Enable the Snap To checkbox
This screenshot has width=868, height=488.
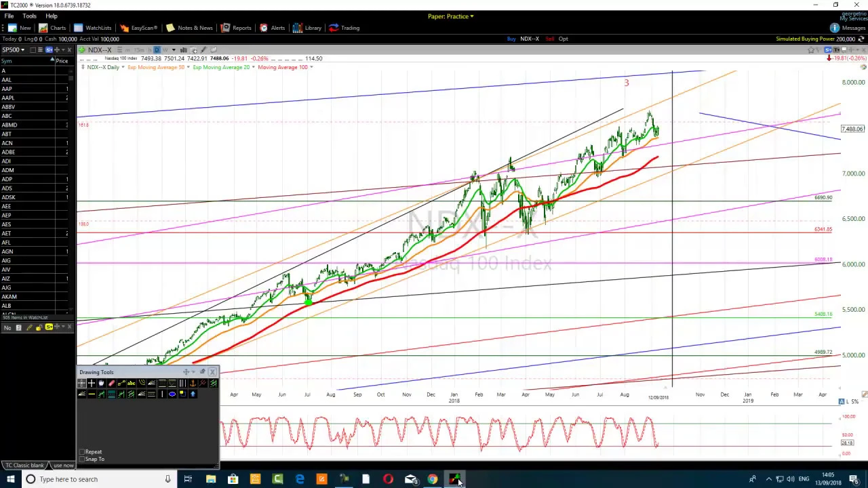point(82,459)
